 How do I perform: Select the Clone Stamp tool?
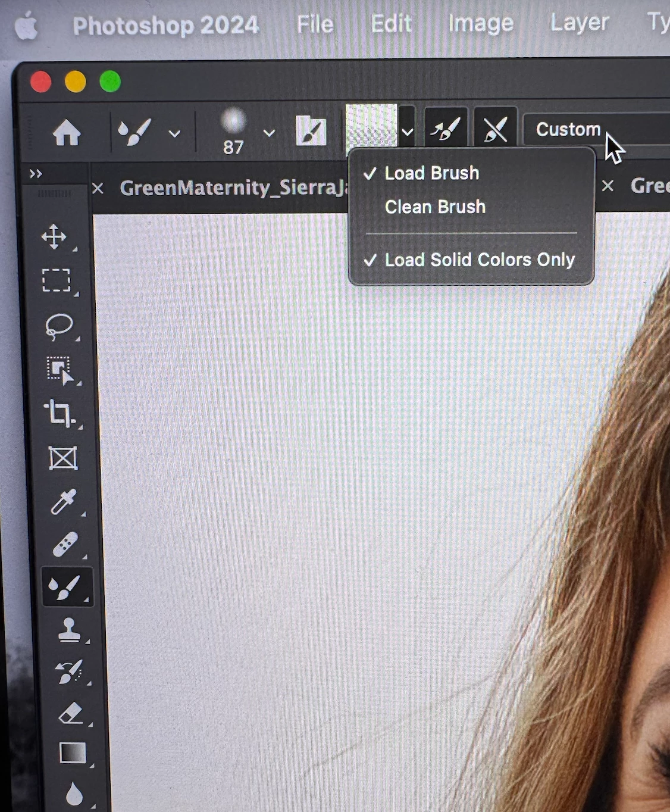click(x=69, y=630)
